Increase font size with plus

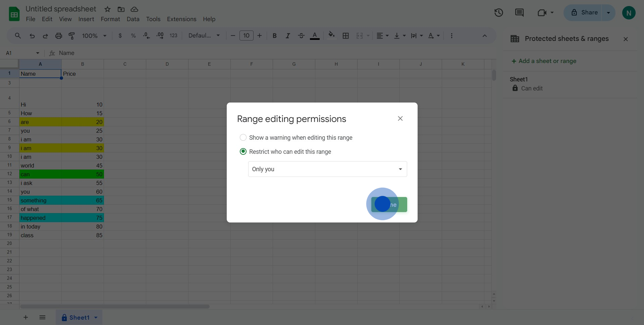tap(259, 36)
